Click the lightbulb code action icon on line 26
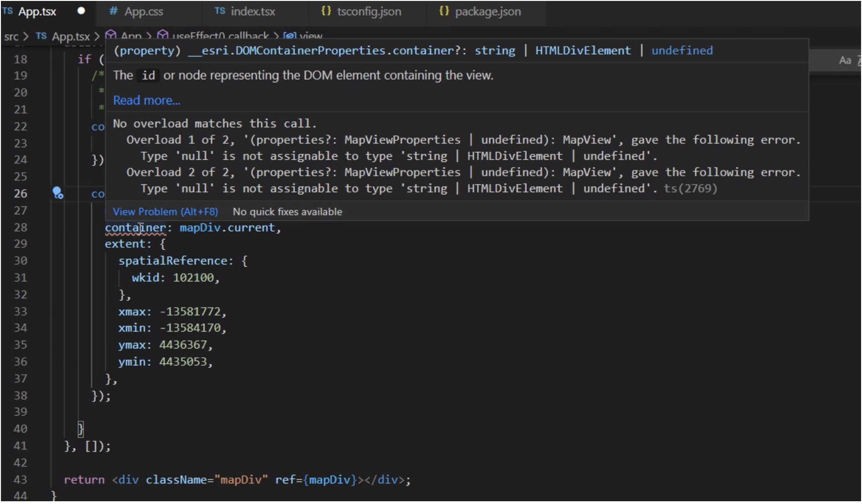This screenshot has width=862, height=504. [58, 193]
